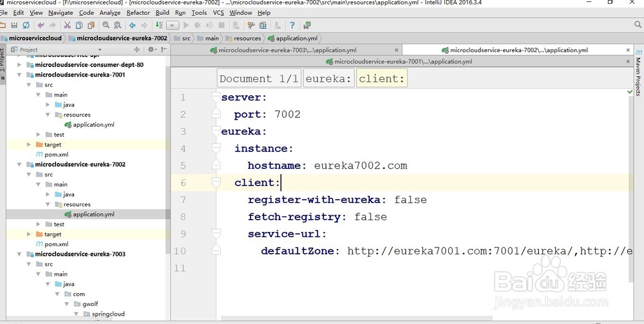Click the editor horizontal scrollbar
644x324 pixels.
coord(357,318)
